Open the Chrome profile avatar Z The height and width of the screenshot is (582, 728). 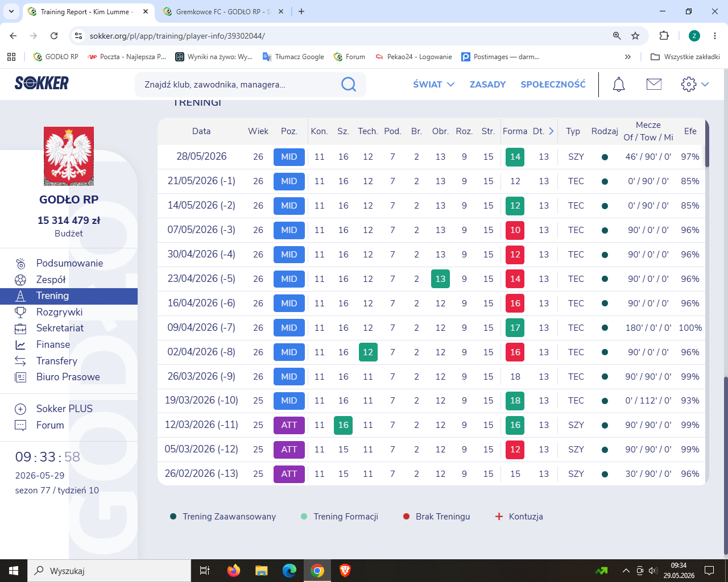(x=694, y=36)
